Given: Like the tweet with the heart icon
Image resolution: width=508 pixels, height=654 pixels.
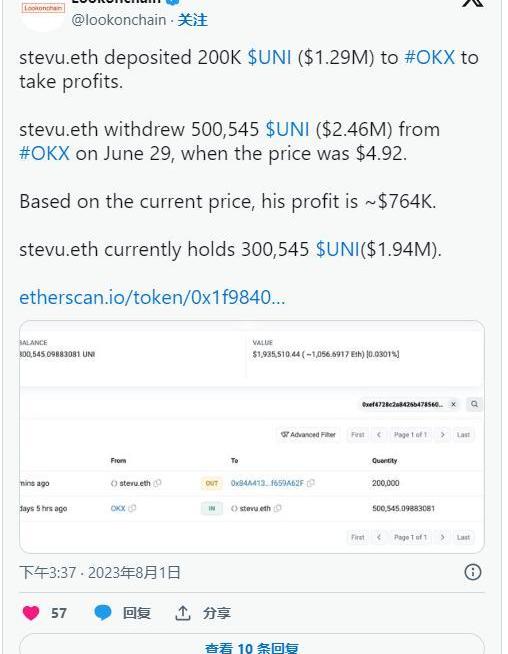Looking at the screenshot, I should click(x=31, y=613).
